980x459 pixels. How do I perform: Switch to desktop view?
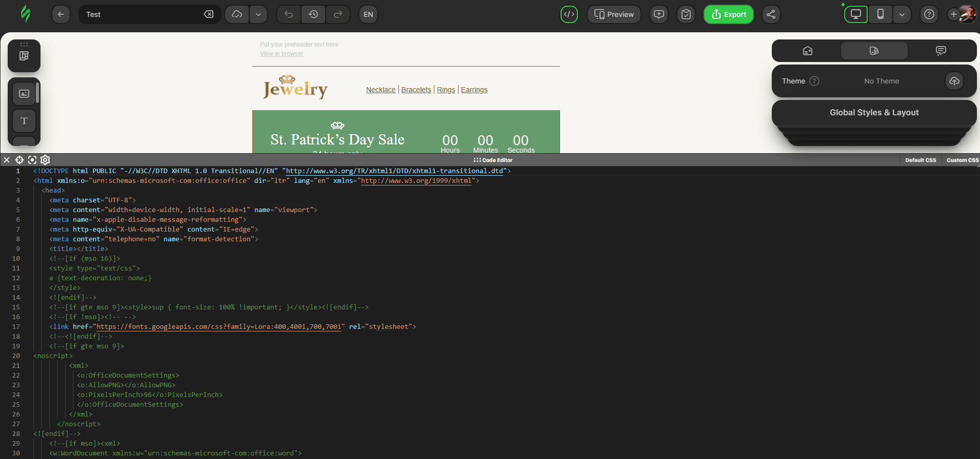coord(856,14)
